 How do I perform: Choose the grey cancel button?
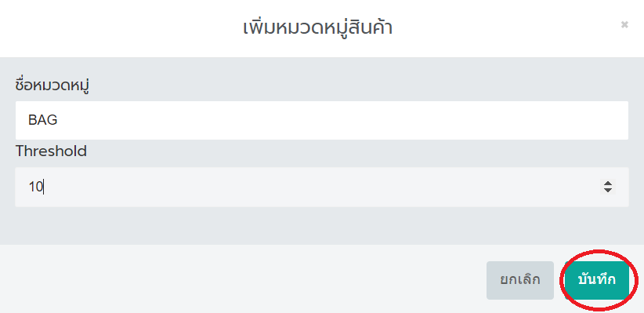(x=520, y=280)
